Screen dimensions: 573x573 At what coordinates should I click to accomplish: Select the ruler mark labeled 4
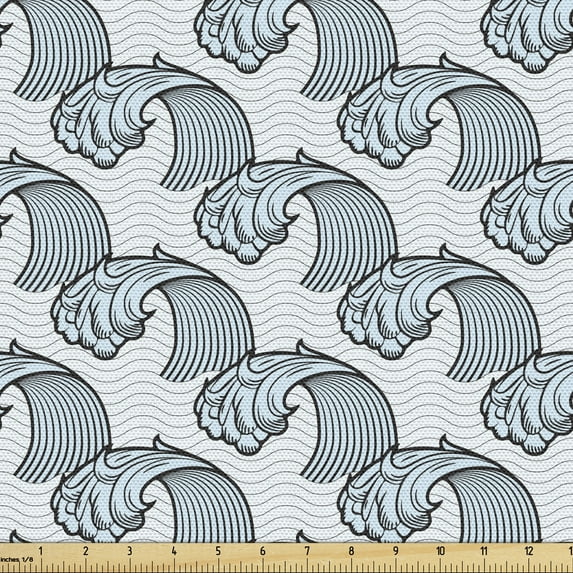pos(174,551)
